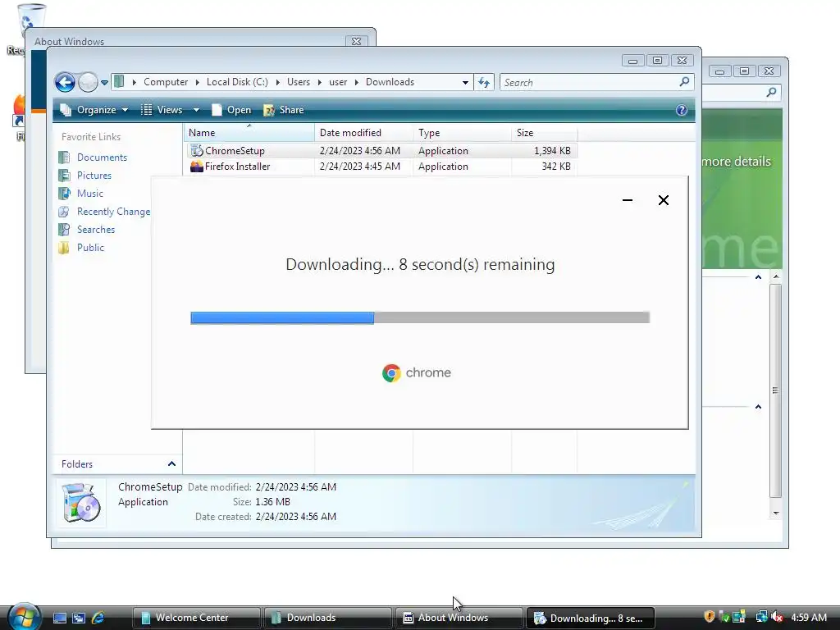Click the ChromeSetup file name
Image resolution: width=840 pixels, height=630 pixels.
[235, 151]
